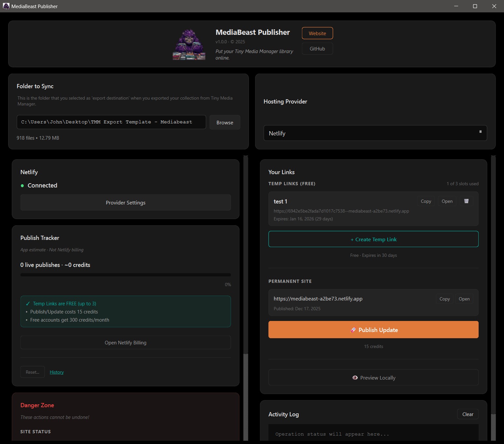504x444 pixels.
Task: Open Provider Settings for Netlify
Action: click(x=126, y=202)
